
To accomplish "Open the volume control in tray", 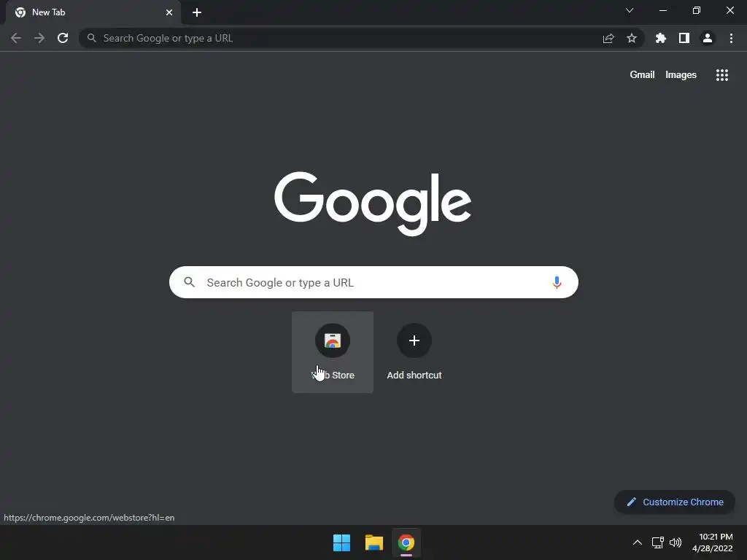I will point(675,542).
